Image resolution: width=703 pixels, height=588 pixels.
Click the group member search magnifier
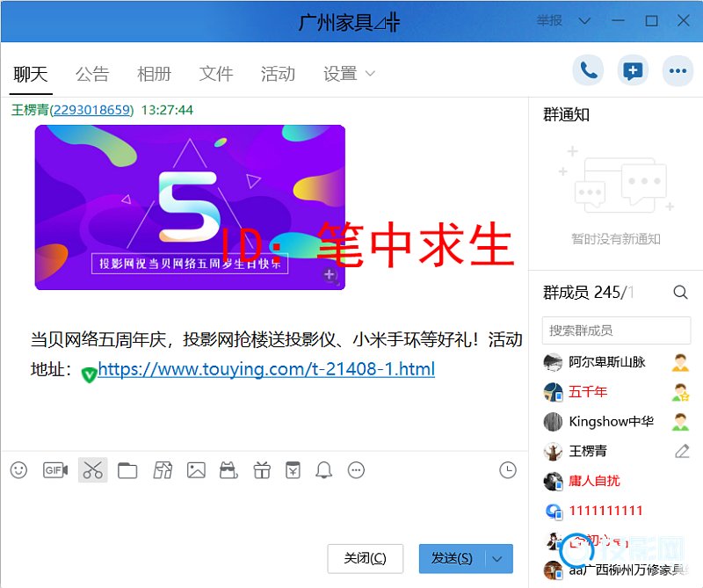click(680, 292)
